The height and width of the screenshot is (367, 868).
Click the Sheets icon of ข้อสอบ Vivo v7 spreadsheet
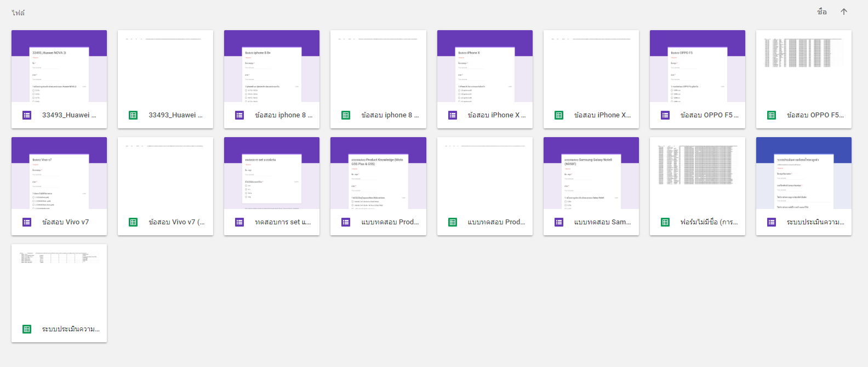[x=133, y=222]
